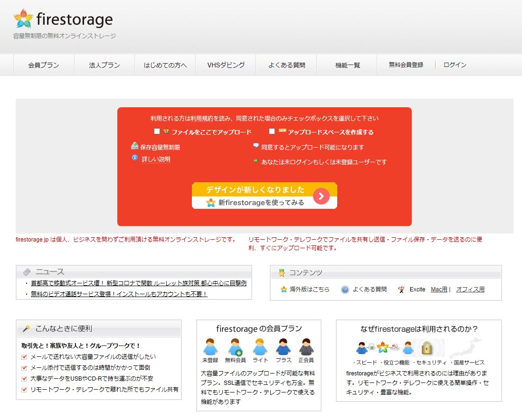Open the 無料のビデオ通話サービス登場 news link
The height and width of the screenshot is (420, 522).
tap(119, 294)
